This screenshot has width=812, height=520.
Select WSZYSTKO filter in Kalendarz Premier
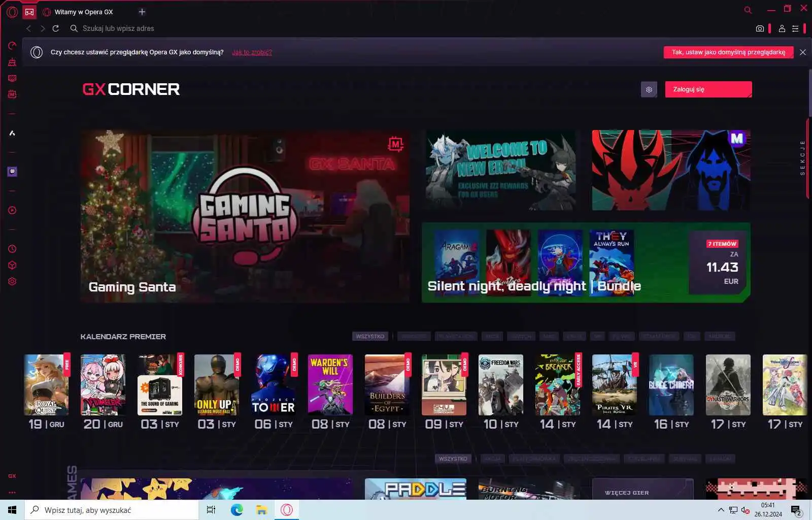click(370, 336)
